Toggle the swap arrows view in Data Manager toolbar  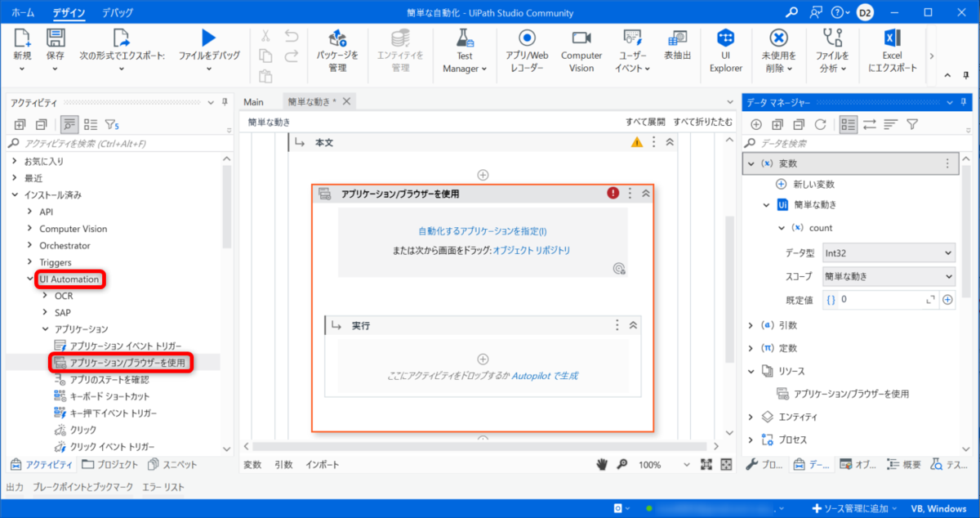(870, 124)
